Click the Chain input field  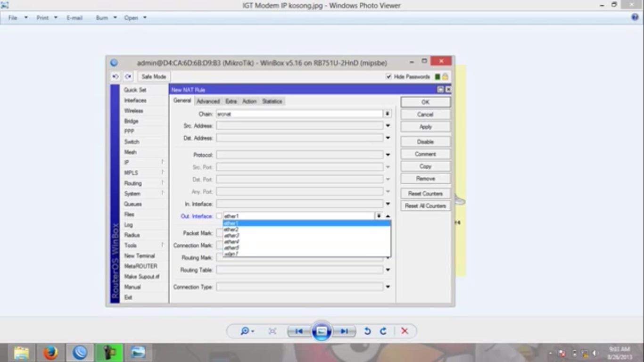[x=299, y=114]
